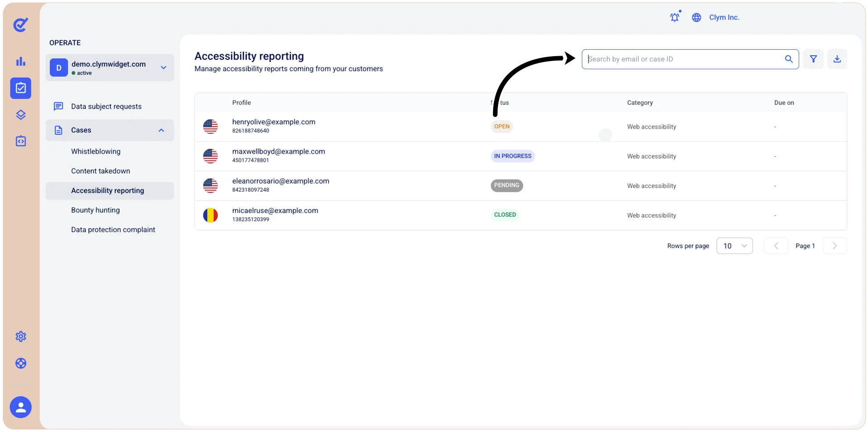This screenshot has height=432, width=868.
Task: Click the US flag beside henryolive@example.com
Action: click(211, 127)
